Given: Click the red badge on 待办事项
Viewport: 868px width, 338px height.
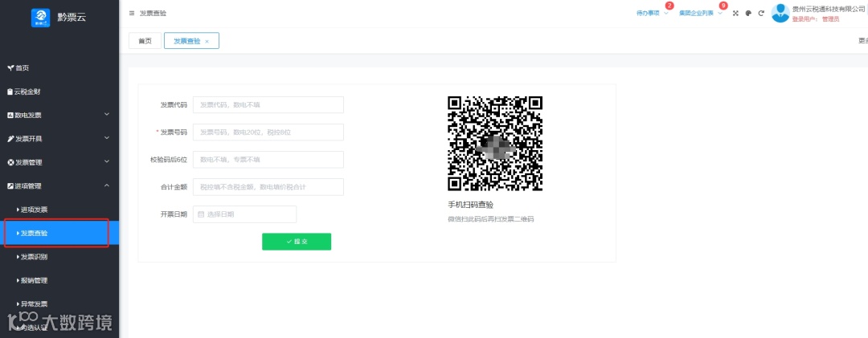Looking at the screenshot, I should pyautogui.click(x=669, y=6).
